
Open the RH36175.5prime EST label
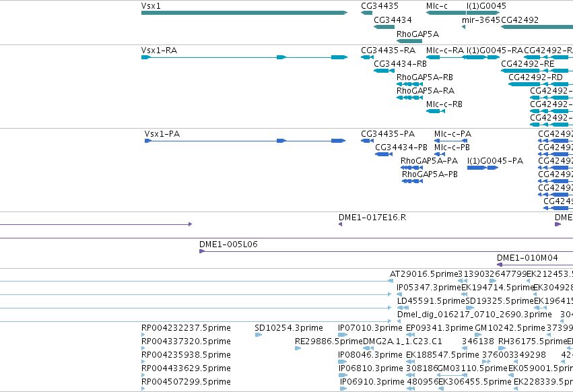[x=533, y=341]
